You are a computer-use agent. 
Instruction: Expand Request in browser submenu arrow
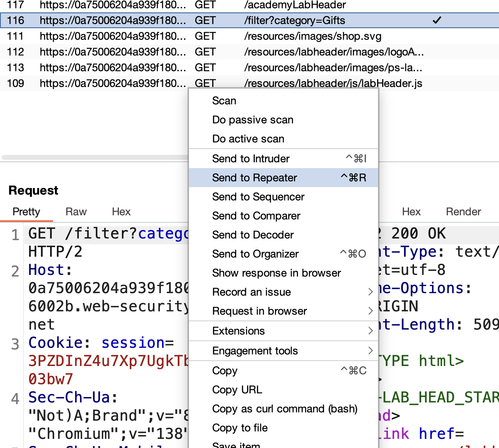point(371,311)
